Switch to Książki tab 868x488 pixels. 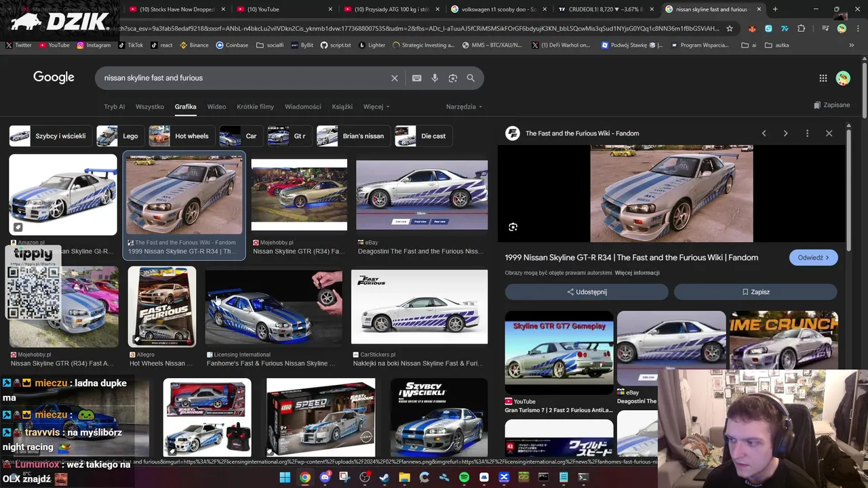342,106
